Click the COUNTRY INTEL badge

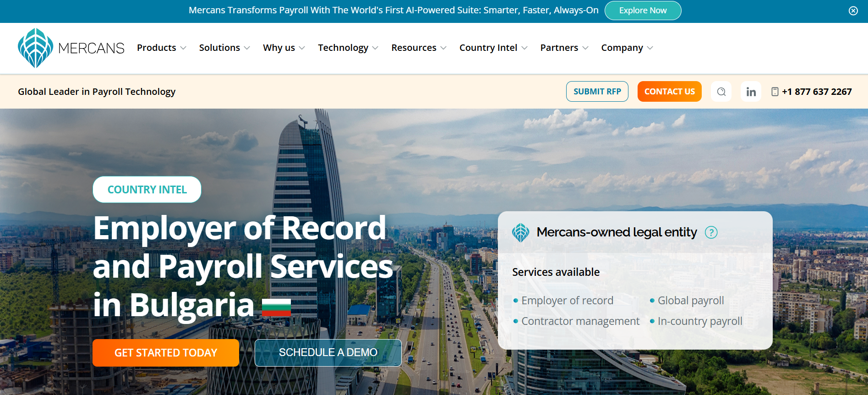(147, 190)
